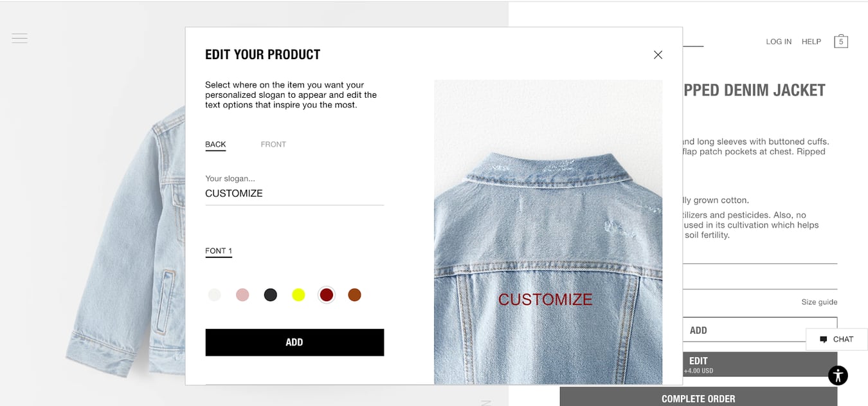The width and height of the screenshot is (868, 406).
Task: Switch to the BACK placement tab
Action: pos(215,144)
